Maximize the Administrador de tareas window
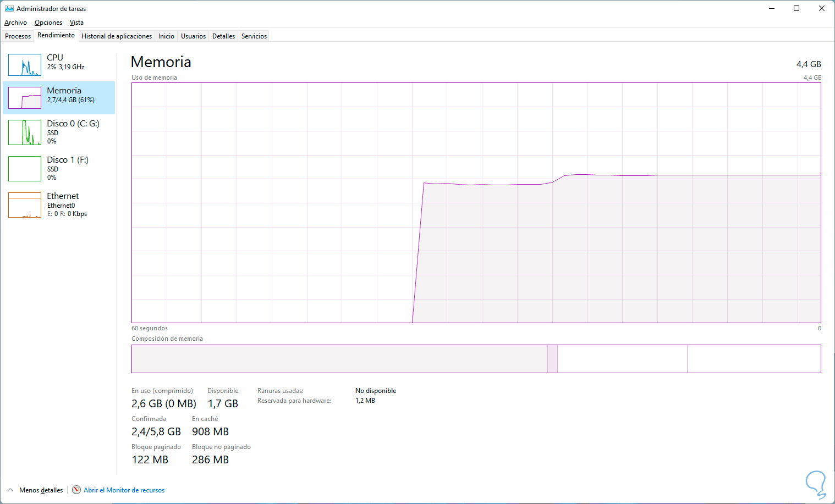 tap(796, 9)
